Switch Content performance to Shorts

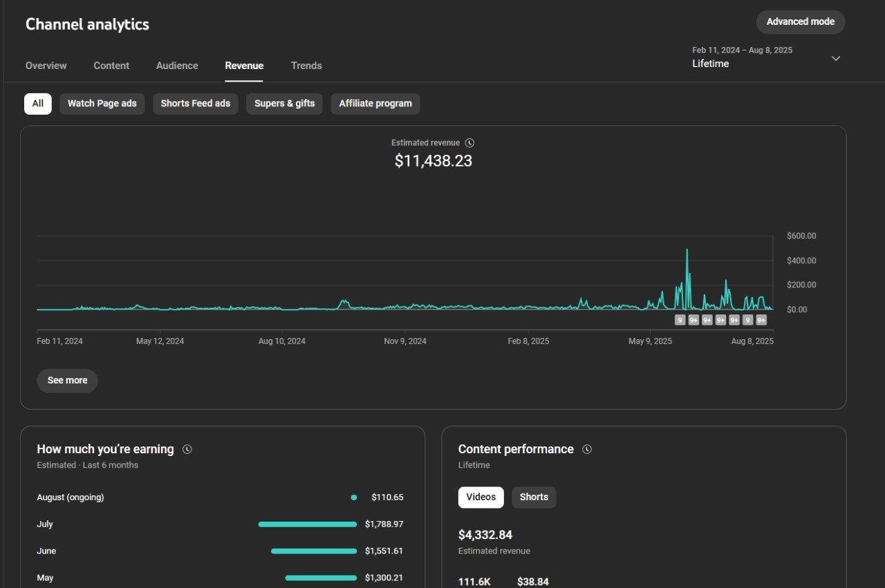(x=534, y=497)
